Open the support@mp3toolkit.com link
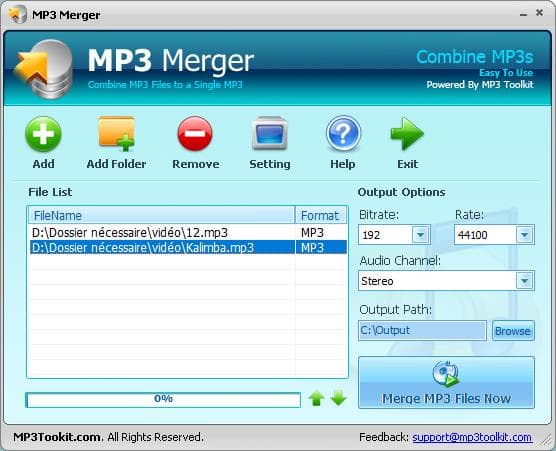This screenshot has height=451, width=556. click(472, 437)
